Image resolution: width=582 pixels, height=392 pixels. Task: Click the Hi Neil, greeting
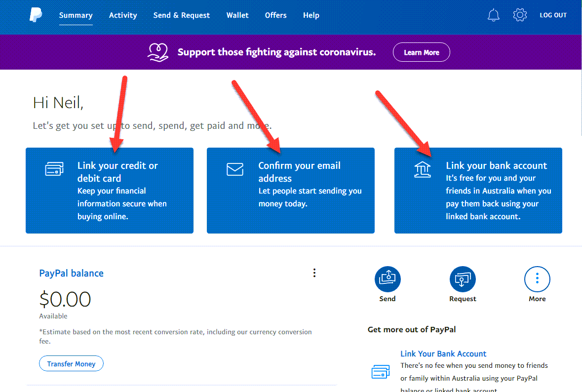point(58,103)
